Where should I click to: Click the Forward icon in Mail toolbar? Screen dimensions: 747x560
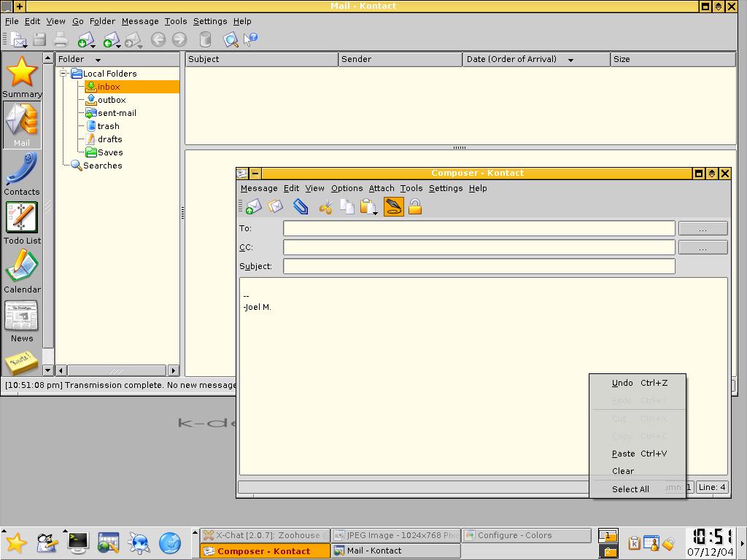[x=132, y=40]
